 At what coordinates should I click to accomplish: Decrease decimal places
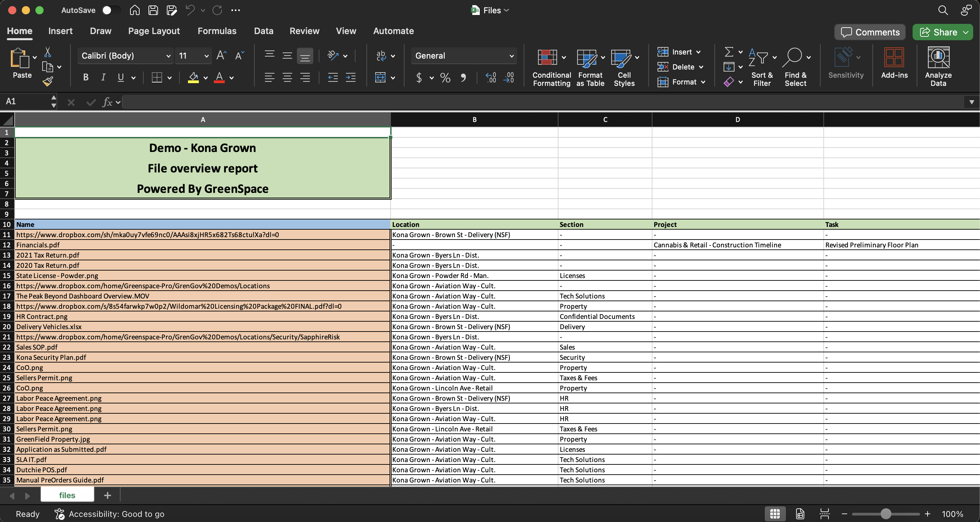click(509, 78)
